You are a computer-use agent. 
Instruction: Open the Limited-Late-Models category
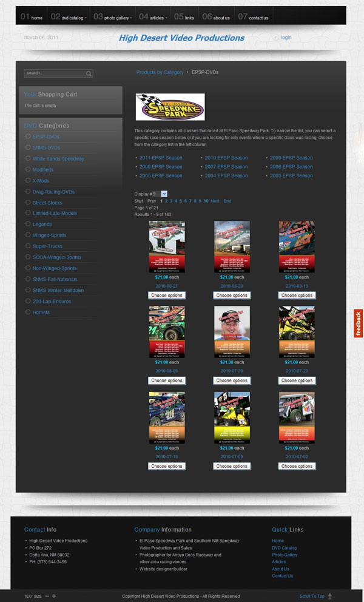click(x=55, y=213)
